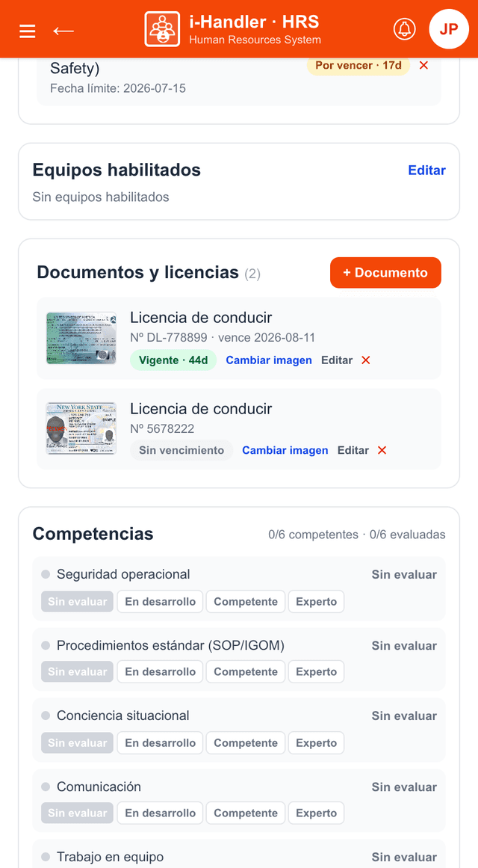Edit license DL-778899

(x=337, y=360)
